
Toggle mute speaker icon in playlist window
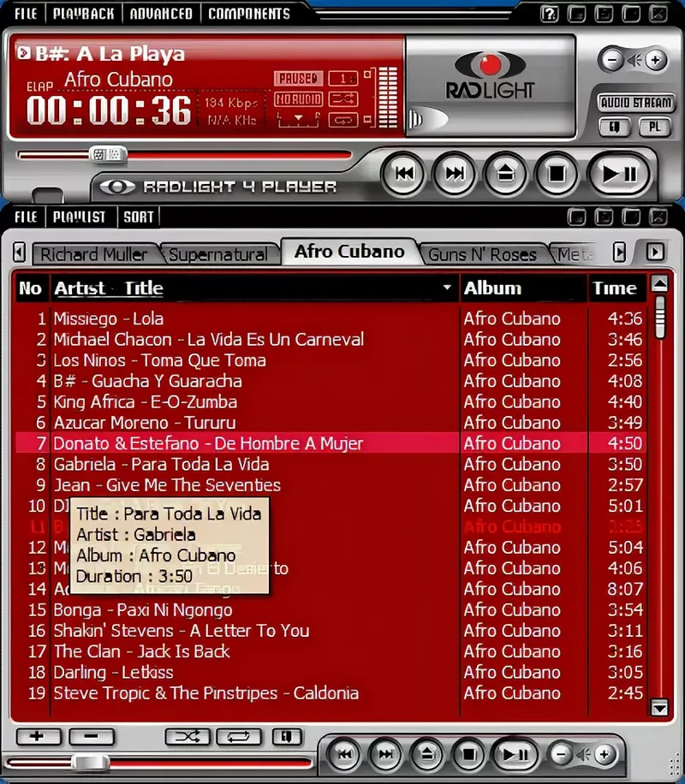coord(582,755)
